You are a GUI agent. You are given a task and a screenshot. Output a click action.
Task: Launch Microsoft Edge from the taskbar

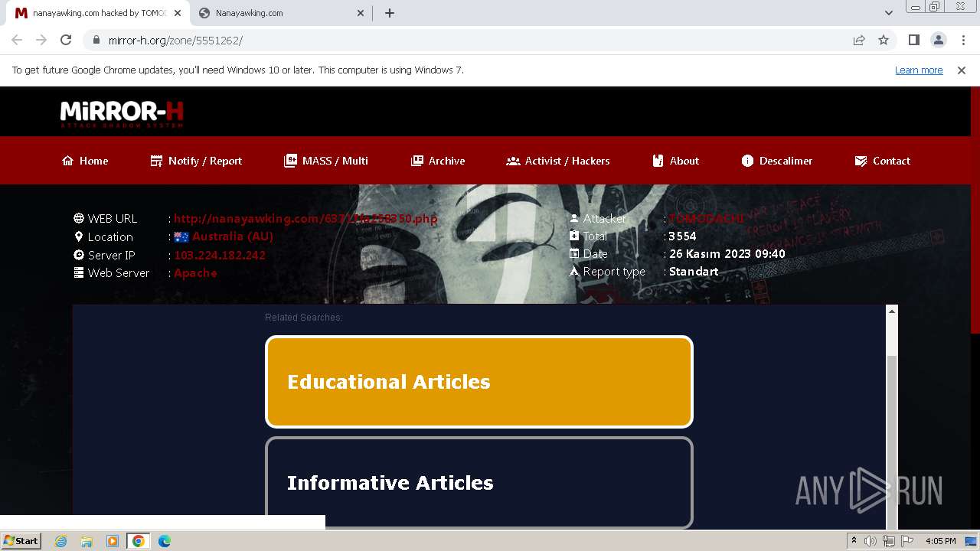click(x=165, y=541)
